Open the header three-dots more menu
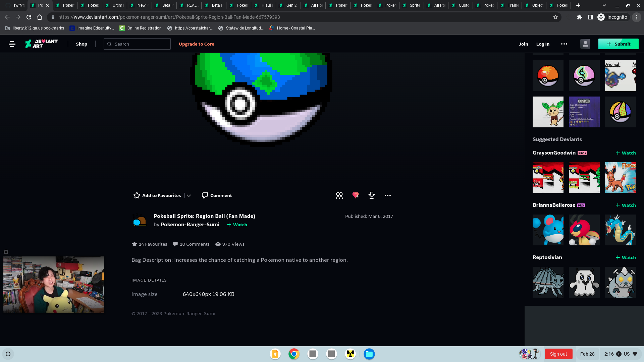 (564, 44)
